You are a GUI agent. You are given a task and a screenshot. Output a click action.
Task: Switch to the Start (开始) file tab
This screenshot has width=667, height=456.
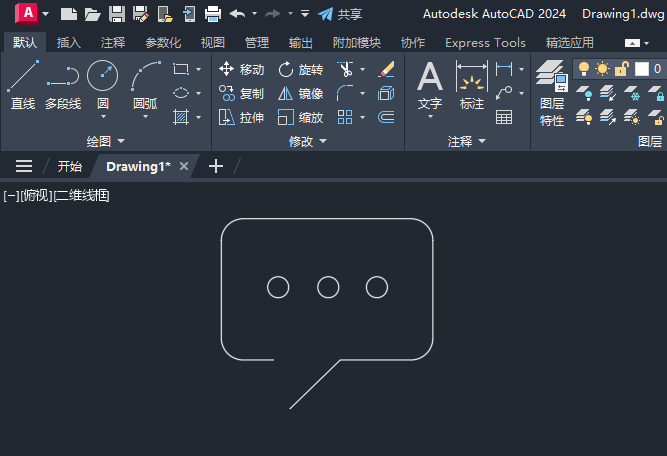(x=69, y=166)
